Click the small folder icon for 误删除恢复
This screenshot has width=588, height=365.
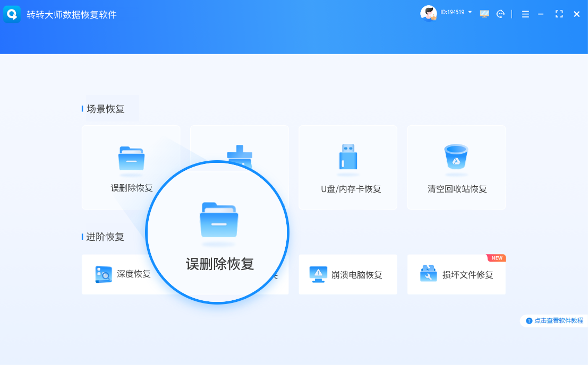click(131, 158)
